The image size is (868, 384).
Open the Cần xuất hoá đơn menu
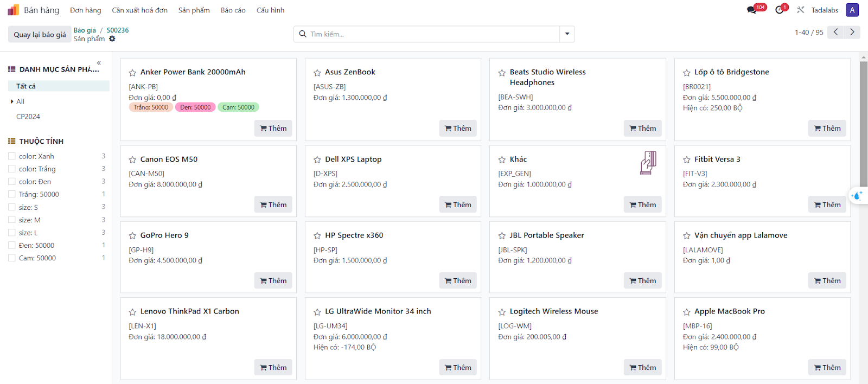(x=140, y=10)
